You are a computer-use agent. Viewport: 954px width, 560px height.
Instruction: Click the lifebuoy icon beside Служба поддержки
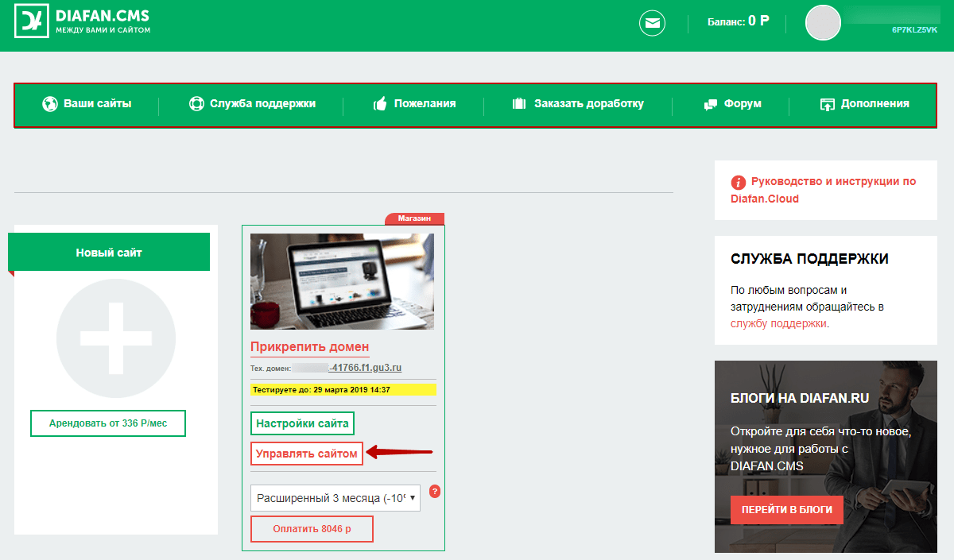coord(196,103)
